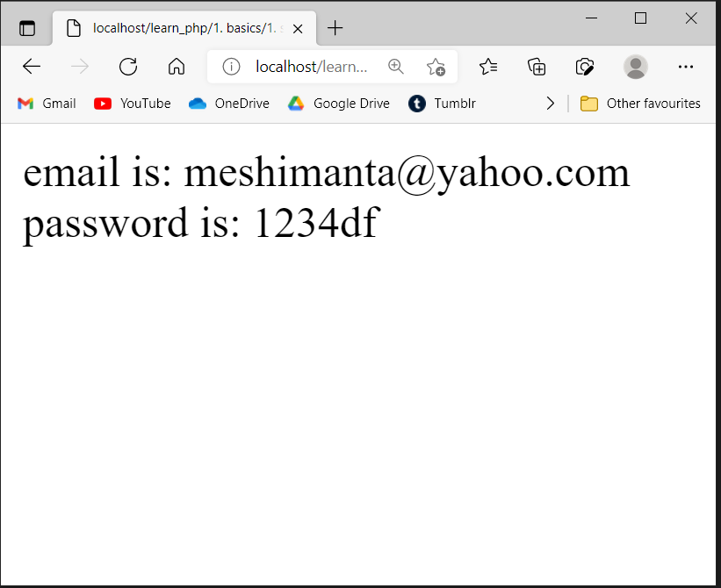The height and width of the screenshot is (588, 721).
Task: Go back to the previous page
Action: tap(32, 67)
